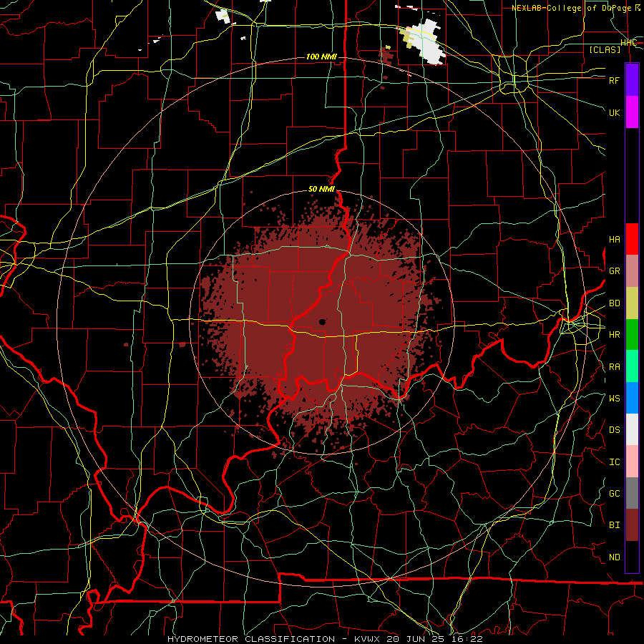Click the NEXLAB-College of DuPage credit text
Viewport: 644px width, 644px height.
[x=576, y=8]
